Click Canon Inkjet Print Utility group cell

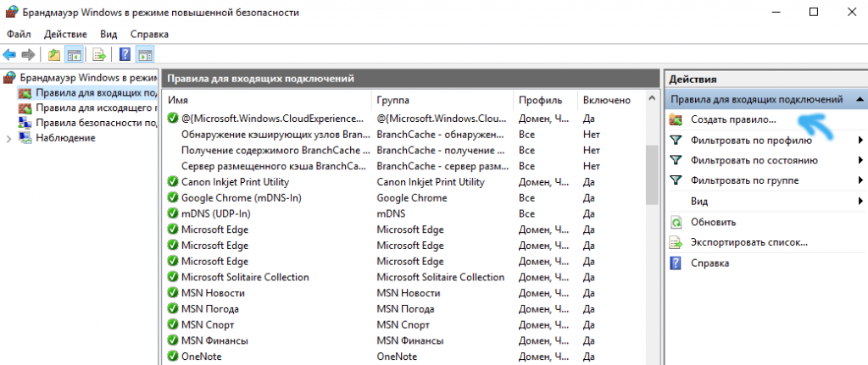431,181
